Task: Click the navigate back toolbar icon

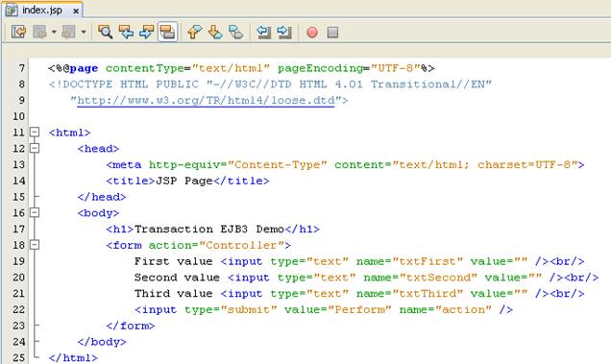Action: pyautogui.click(x=40, y=32)
